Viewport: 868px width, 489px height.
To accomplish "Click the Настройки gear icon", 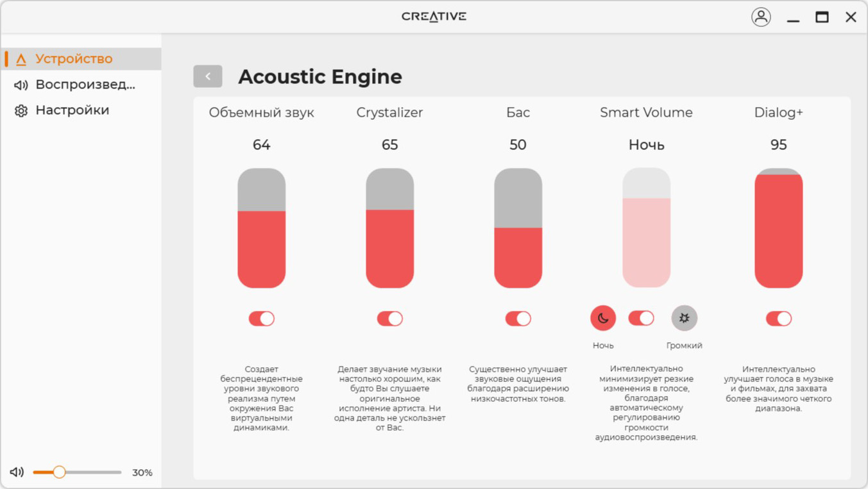I will click(x=21, y=111).
